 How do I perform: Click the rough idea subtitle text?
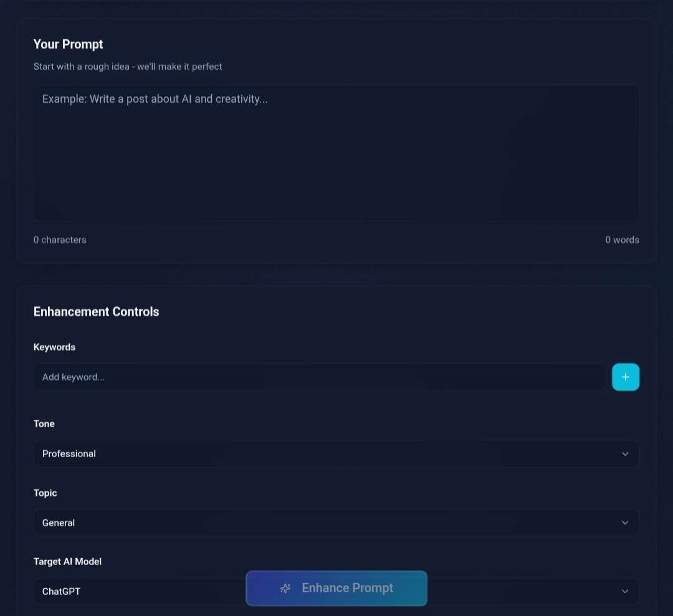[x=128, y=67]
